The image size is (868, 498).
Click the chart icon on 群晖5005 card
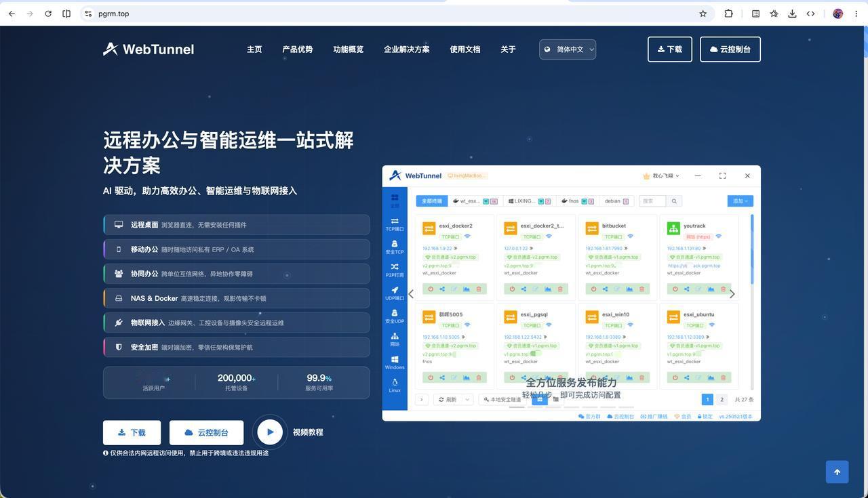(467, 378)
